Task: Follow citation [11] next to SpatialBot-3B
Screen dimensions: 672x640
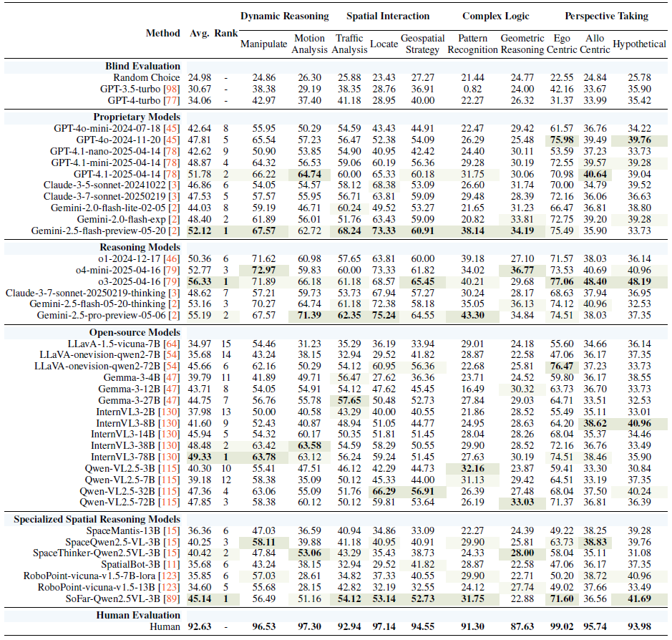Action: (x=172, y=565)
